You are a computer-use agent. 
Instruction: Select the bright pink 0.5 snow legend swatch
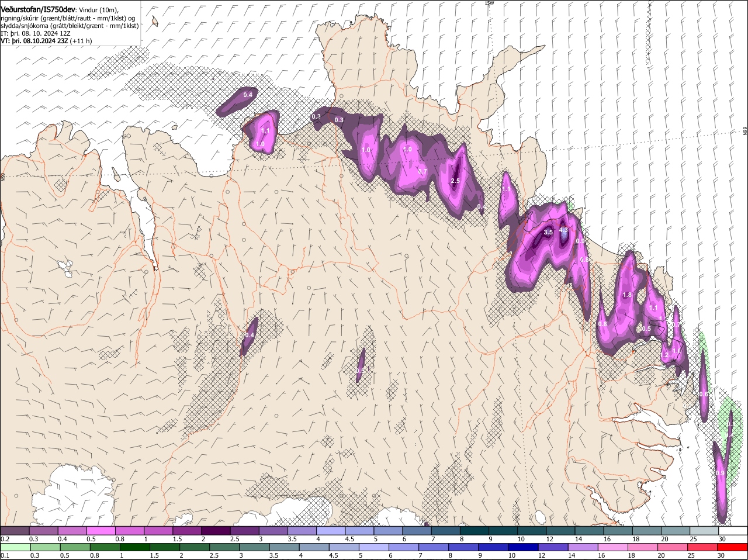click(x=101, y=530)
